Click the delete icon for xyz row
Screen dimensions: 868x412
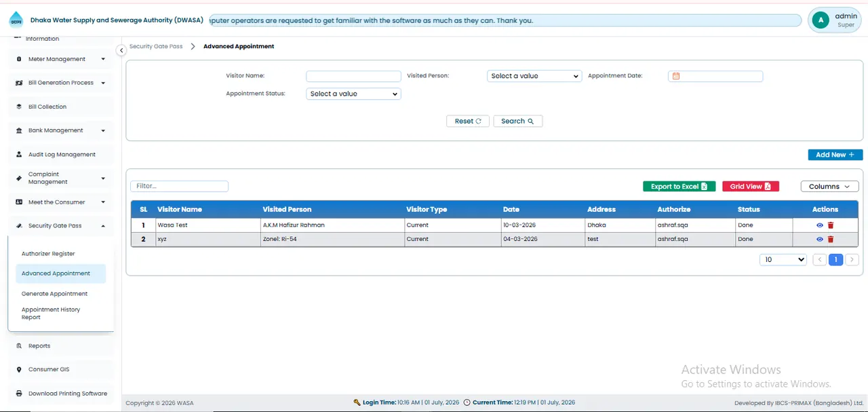click(x=831, y=239)
